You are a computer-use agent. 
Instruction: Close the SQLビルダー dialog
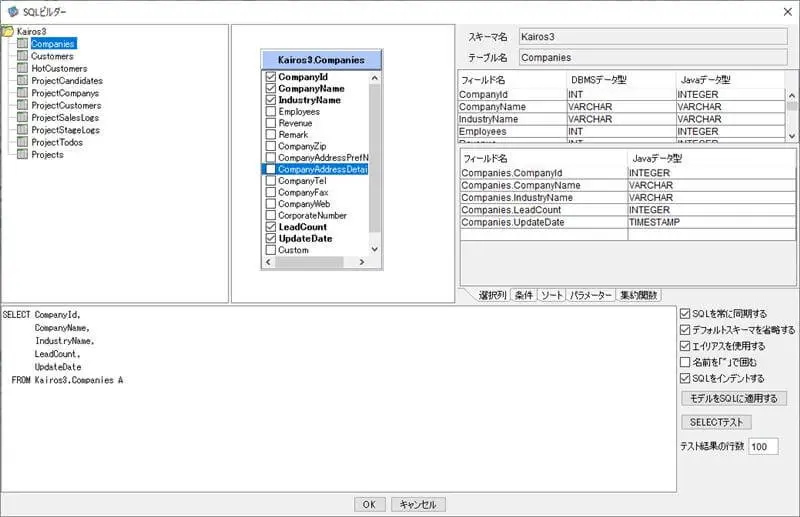pos(788,11)
